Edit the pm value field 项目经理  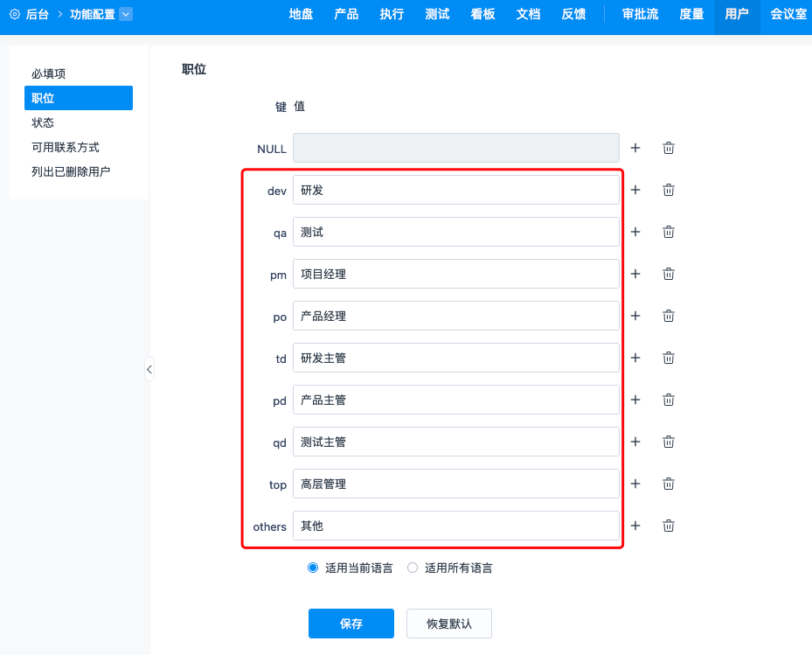[456, 274]
